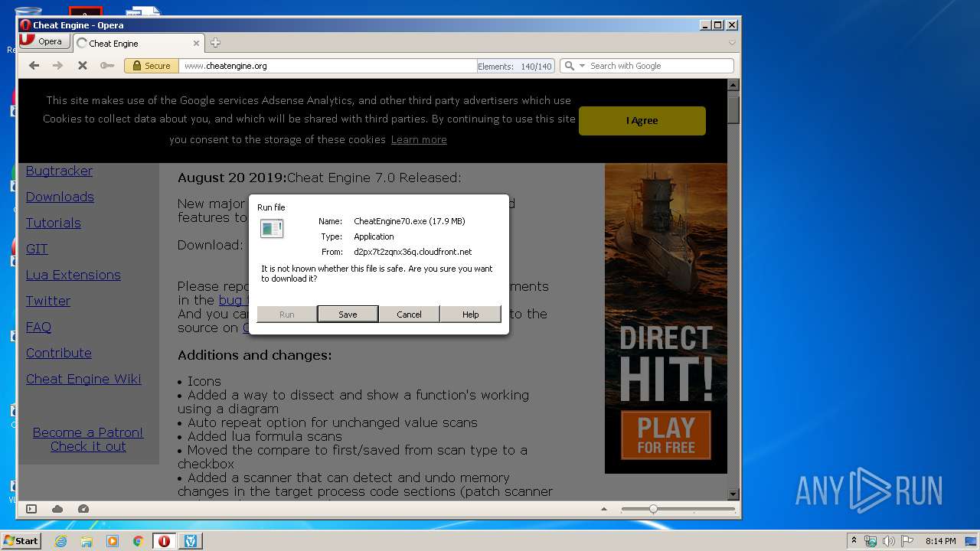
Task: Open the Lua Extensions link
Action: [x=73, y=275]
